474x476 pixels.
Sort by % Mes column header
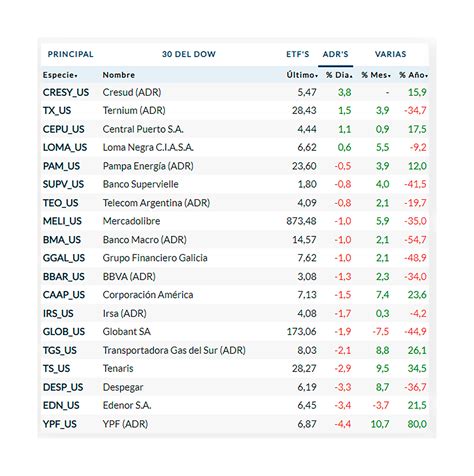pos(376,75)
